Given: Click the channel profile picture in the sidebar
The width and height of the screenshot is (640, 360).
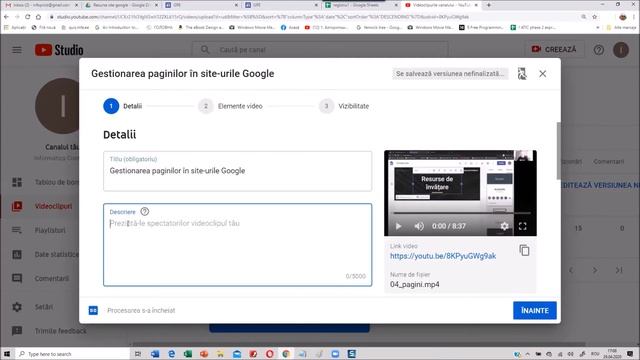Looking at the screenshot, I should 57,106.
